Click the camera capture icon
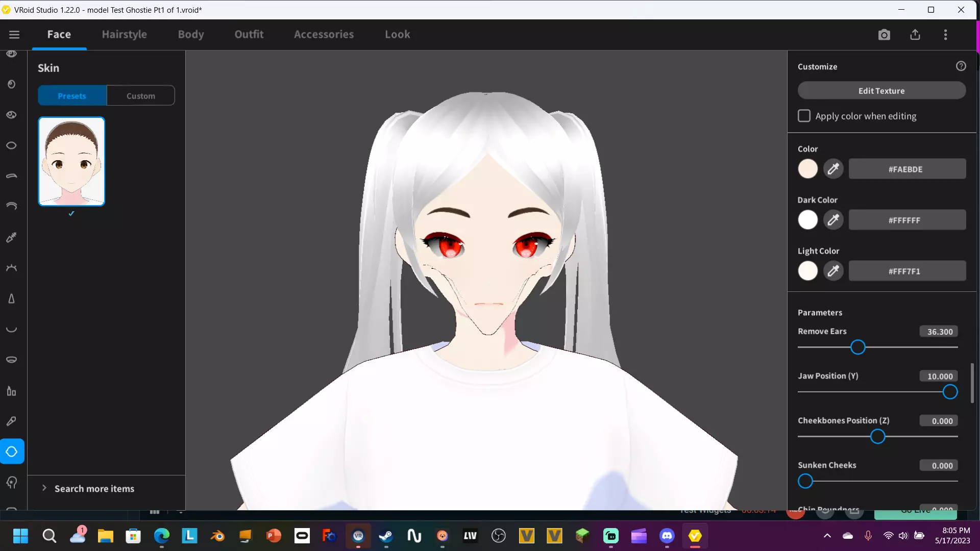This screenshot has height=551, width=980. tap(884, 35)
